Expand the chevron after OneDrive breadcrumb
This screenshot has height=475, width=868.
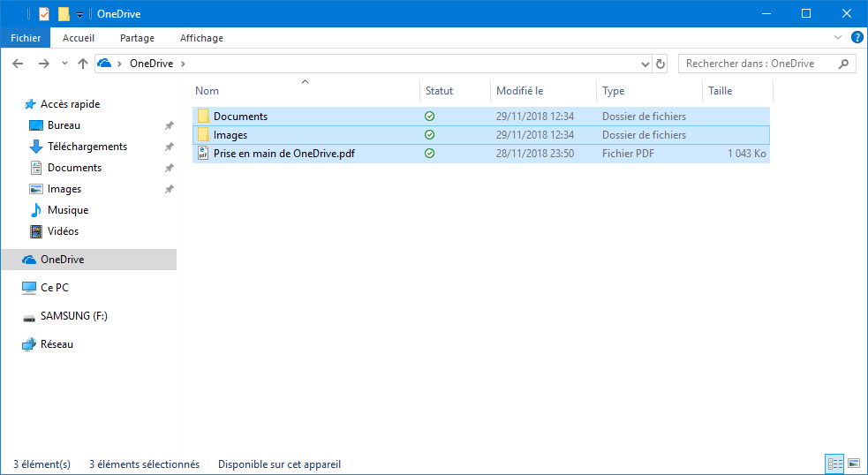coord(183,64)
